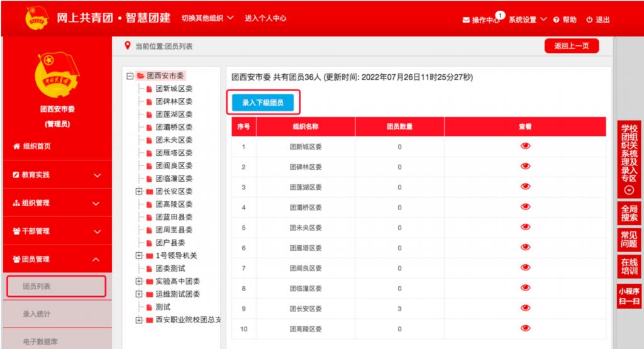Select 实验高中团委 in the organization tree
Viewport: 644px width, 349px height.
(177, 281)
